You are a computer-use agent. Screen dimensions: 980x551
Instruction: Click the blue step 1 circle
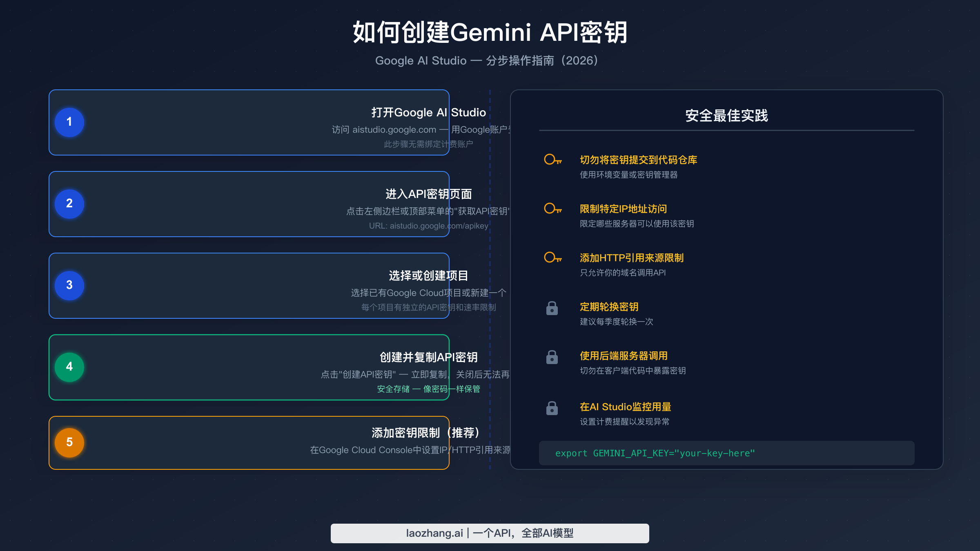pos(69,122)
